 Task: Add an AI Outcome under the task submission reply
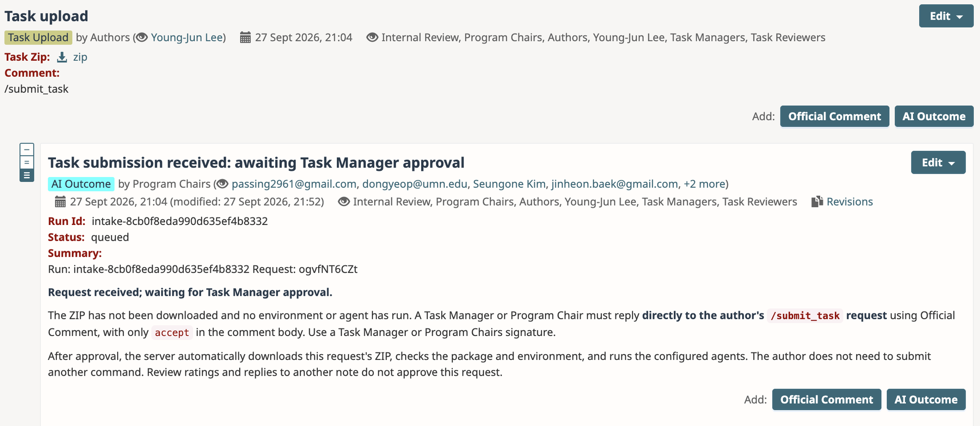926,400
